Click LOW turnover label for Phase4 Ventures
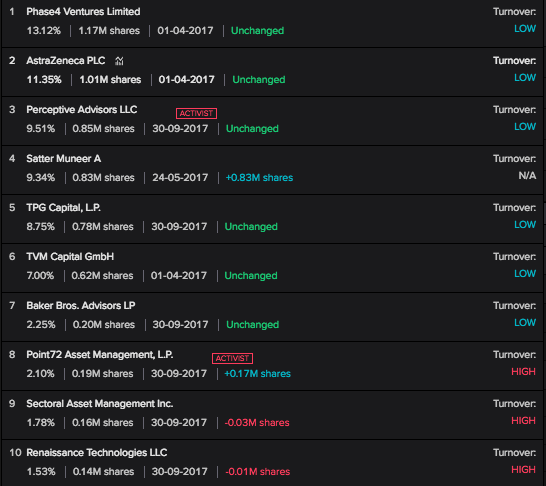Image resolution: width=546 pixels, height=486 pixels. point(525,29)
